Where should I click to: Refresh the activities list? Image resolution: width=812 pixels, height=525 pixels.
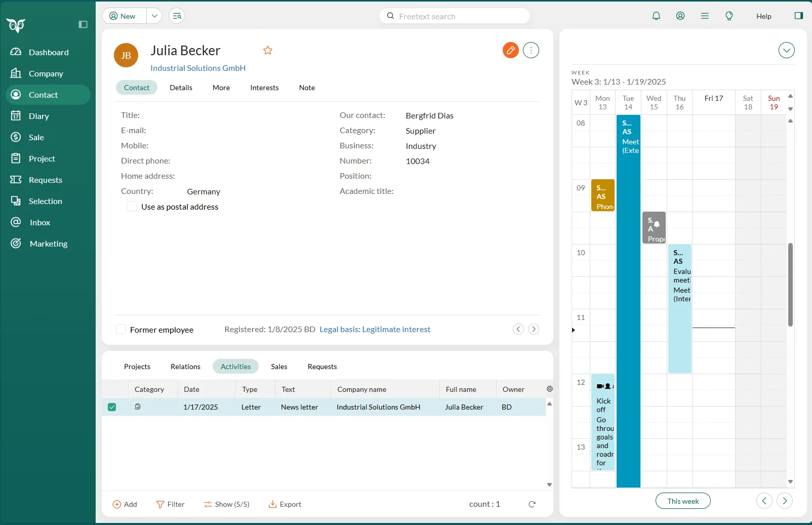tap(532, 504)
